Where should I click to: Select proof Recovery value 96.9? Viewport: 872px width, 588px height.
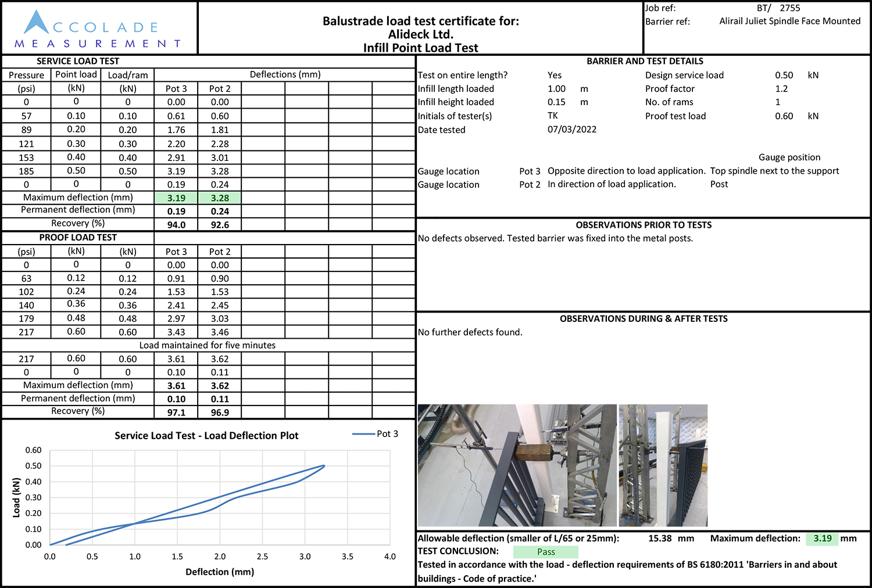click(x=220, y=413)
